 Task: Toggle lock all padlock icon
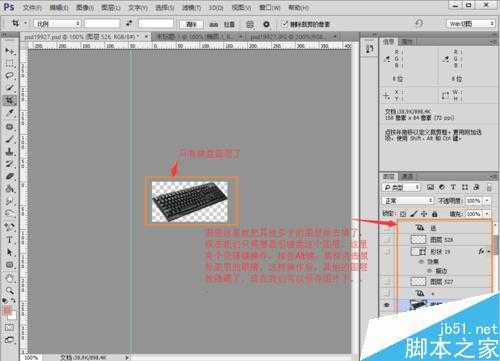pyautogui.click(x=434, y=214)
